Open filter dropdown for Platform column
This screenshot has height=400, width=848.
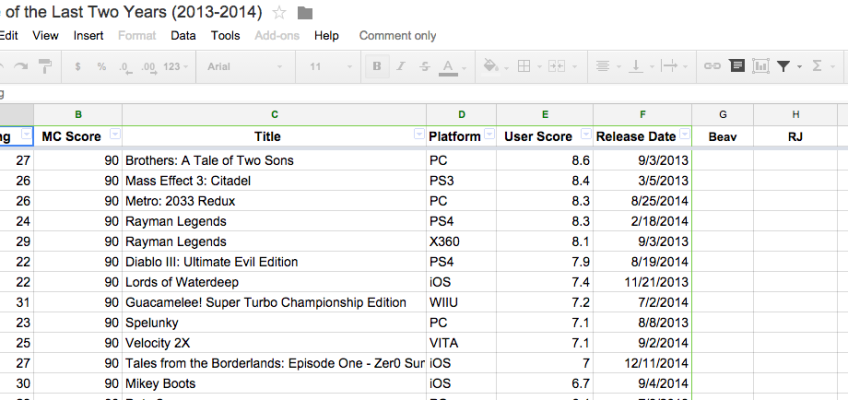tap(489, 134)
